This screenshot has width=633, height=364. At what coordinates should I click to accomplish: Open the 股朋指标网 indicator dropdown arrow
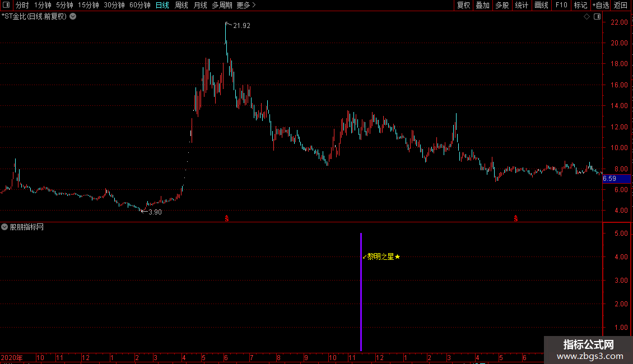point(4,227)
